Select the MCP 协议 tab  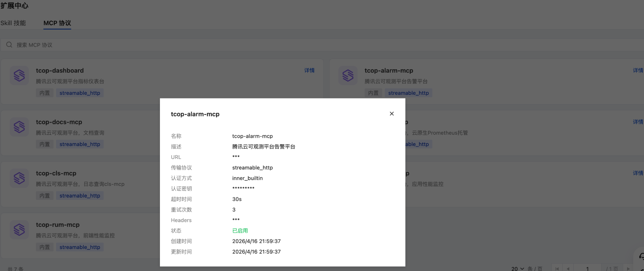click(57, 23)
